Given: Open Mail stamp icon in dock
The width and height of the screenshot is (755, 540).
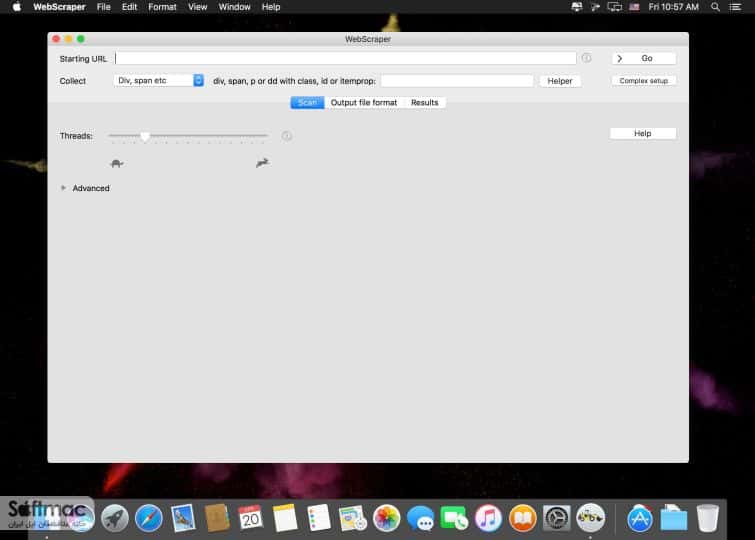Looking at the screenshot, I should pos(183,518).
